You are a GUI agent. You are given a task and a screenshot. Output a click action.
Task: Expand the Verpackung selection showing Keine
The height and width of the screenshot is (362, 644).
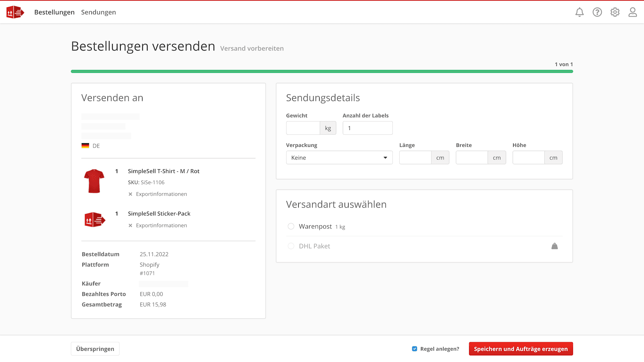click(339, 157)
